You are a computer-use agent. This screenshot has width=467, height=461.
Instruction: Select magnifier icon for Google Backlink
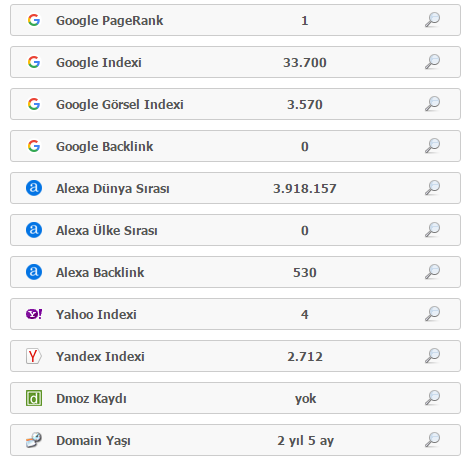pos(432,146)
